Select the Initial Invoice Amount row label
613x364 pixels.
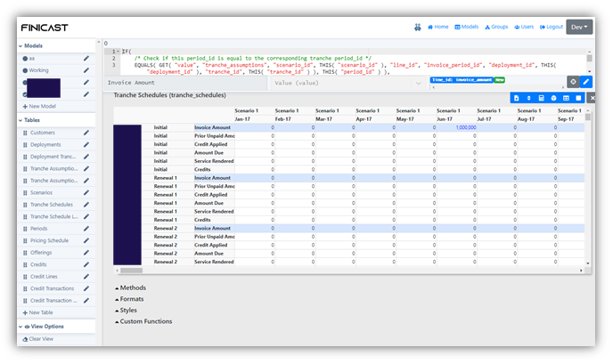[x=214, y=128]
